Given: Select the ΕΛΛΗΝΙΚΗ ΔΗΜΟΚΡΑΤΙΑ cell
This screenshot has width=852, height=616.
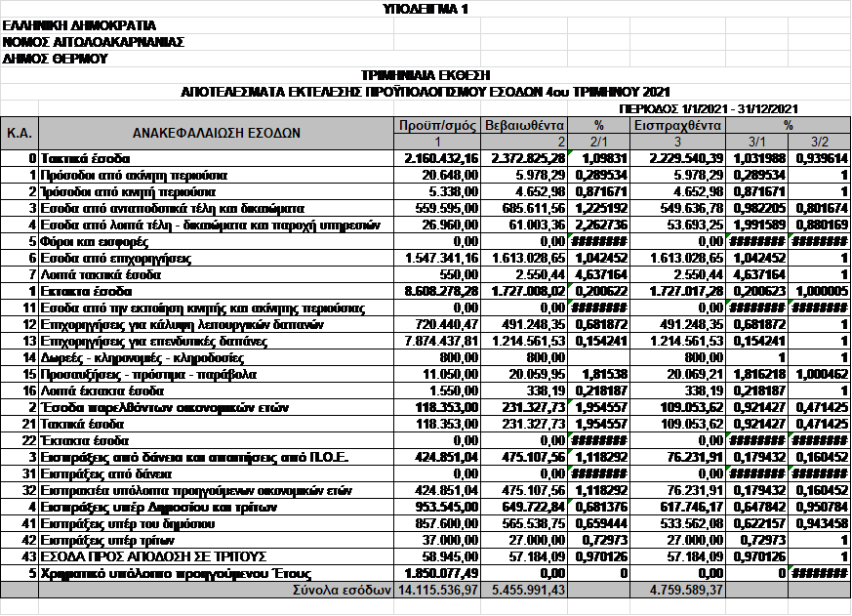Looking at the screenshot, I should click(80, 25).
